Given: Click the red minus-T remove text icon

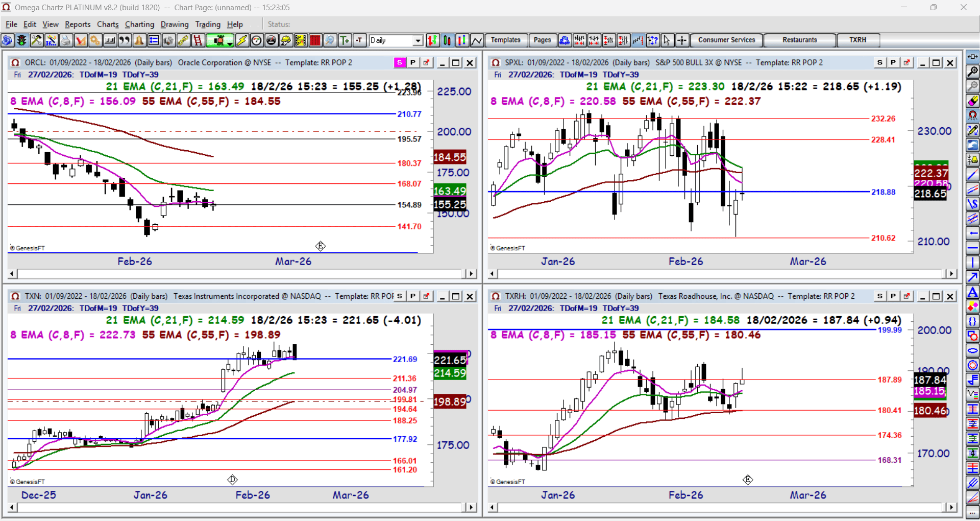Looking at the screenshot, I should [360, 40].
